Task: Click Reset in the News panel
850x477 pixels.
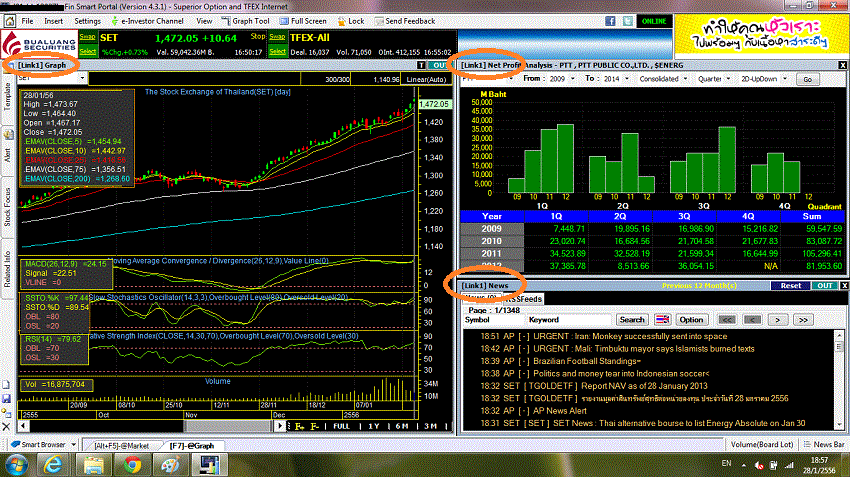Action: pyautogui.click(x=790, y=286)
